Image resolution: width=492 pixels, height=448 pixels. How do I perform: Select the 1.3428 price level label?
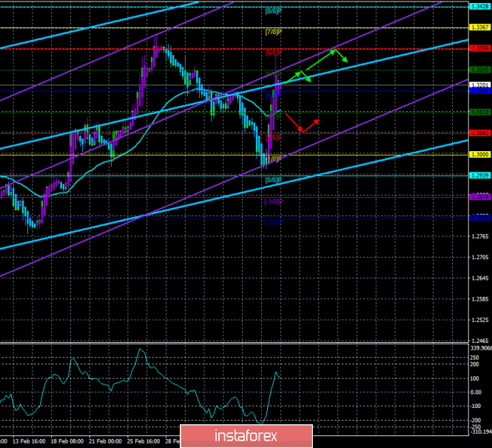(x=480, y=6)
